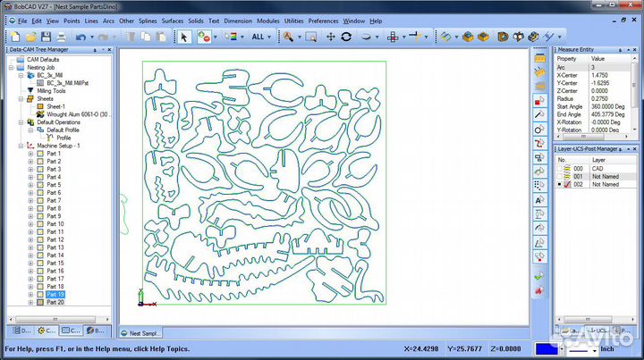Toggle the checkbox for layer 001
This screenshot has width=644, height=360.
tap(560, 176)
